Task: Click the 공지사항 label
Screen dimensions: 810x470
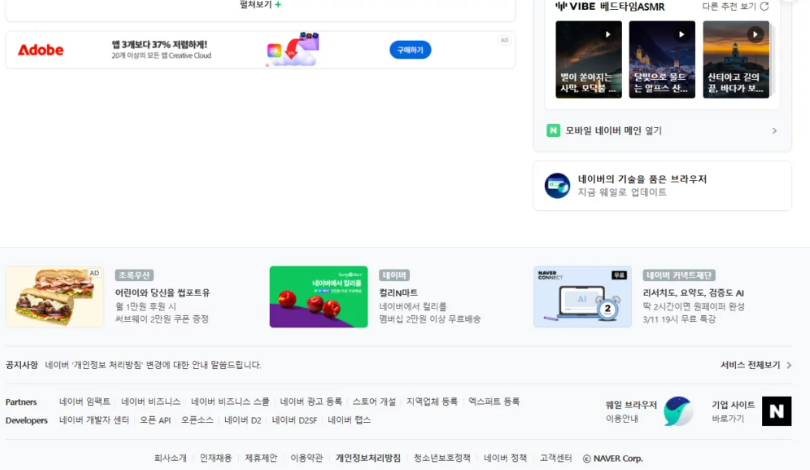Action: pyautogui.click(x=22, y=365)
